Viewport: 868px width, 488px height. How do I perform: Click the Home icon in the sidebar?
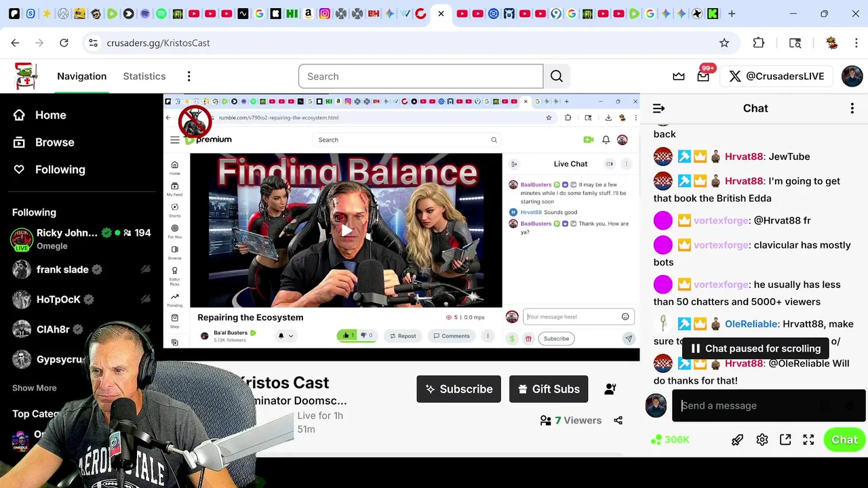(x=19, y=115)
